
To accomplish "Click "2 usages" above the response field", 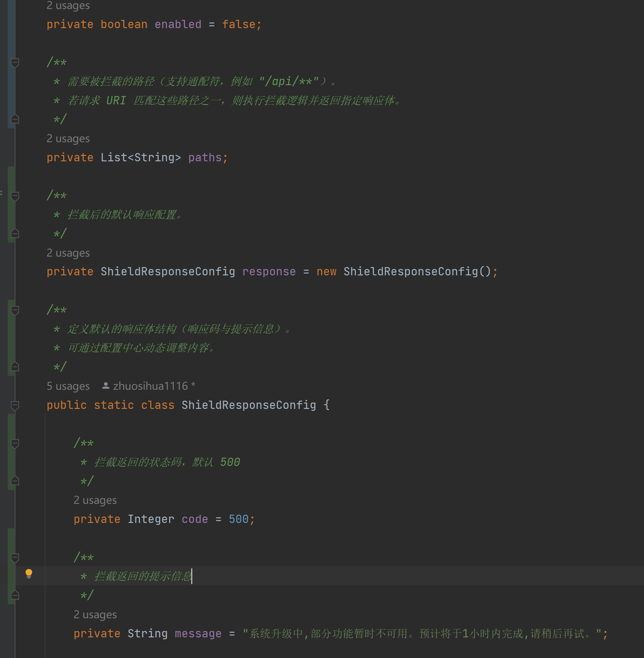I will click(68, 253).
